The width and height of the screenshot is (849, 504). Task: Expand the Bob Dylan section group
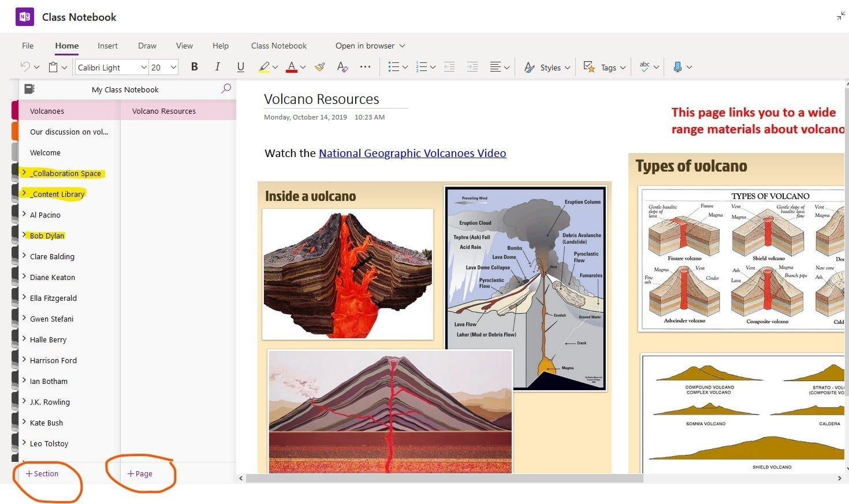[24, 236]
